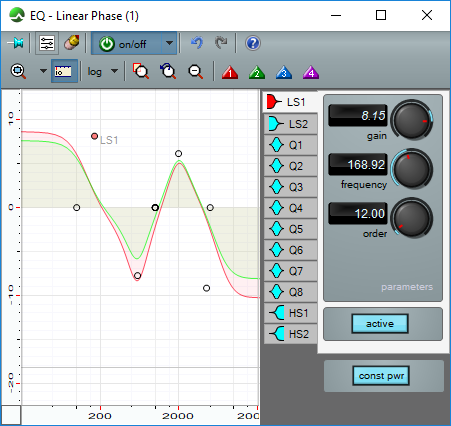This screenshot has width=451, height=426.
Task: Toggle the active band button
Action: (380, 323)
